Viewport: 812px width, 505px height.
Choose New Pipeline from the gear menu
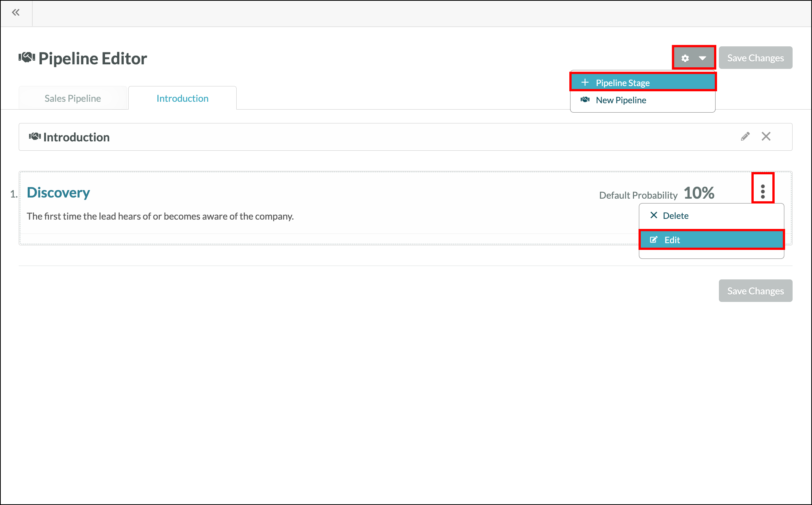pyautogui.click(x=643, y=100)
